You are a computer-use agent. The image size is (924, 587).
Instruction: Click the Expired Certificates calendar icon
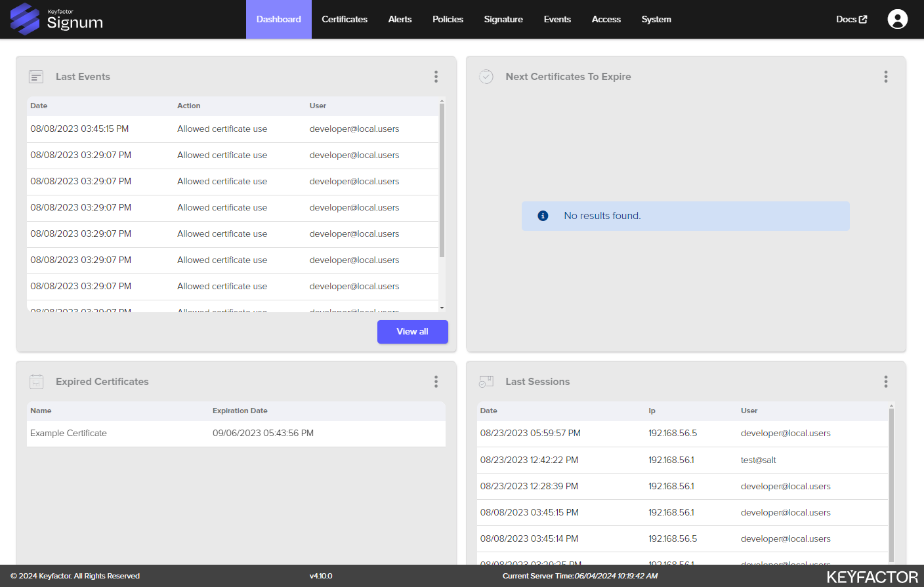tap(36, 382)
